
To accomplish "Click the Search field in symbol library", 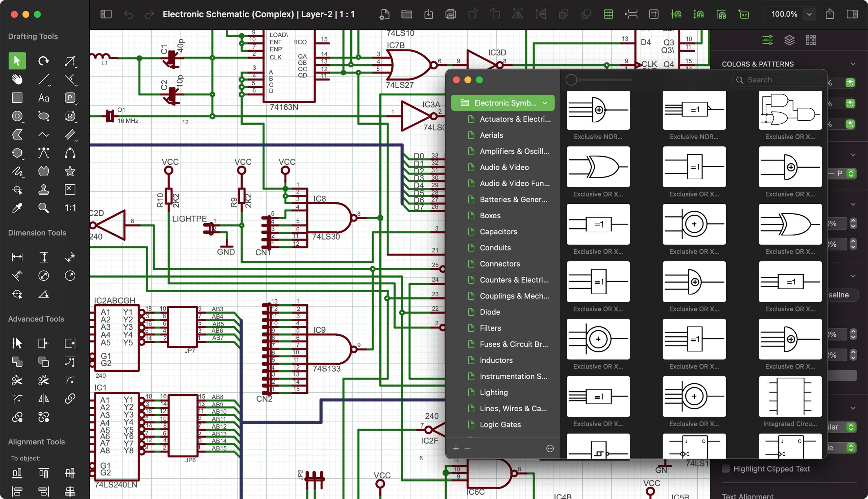I will click(x=778, y=79).
